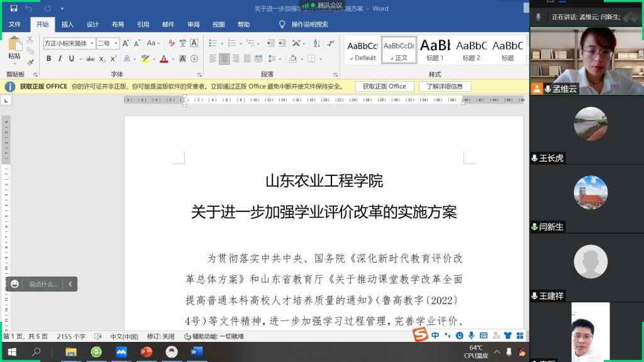Click the bulleted list icon
Screen dimensions: 644x362
(213, 43)
